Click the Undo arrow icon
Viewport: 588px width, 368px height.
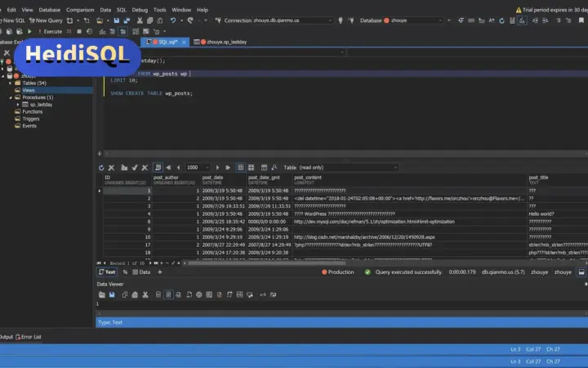(x=172, y=20)
